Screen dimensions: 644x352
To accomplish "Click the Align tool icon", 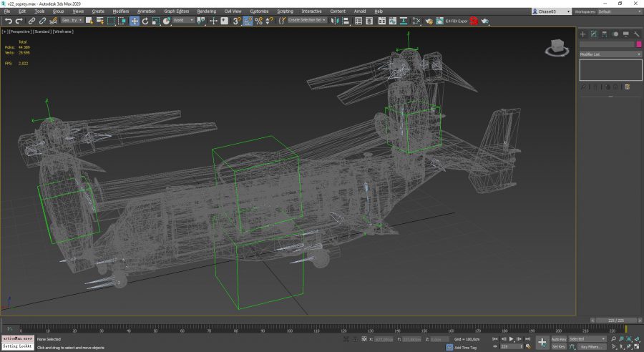I will pos(346,21).
